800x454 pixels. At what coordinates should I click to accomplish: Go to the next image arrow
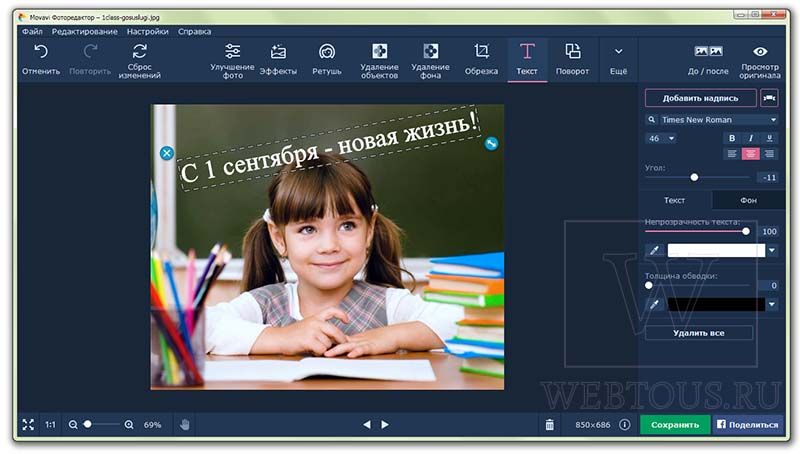click(x=385, y=424)
